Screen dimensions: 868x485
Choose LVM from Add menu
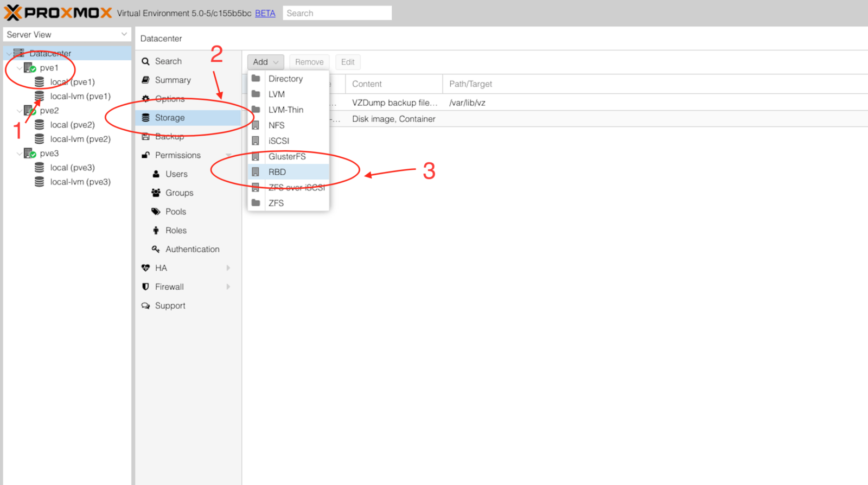pos(289,94)
